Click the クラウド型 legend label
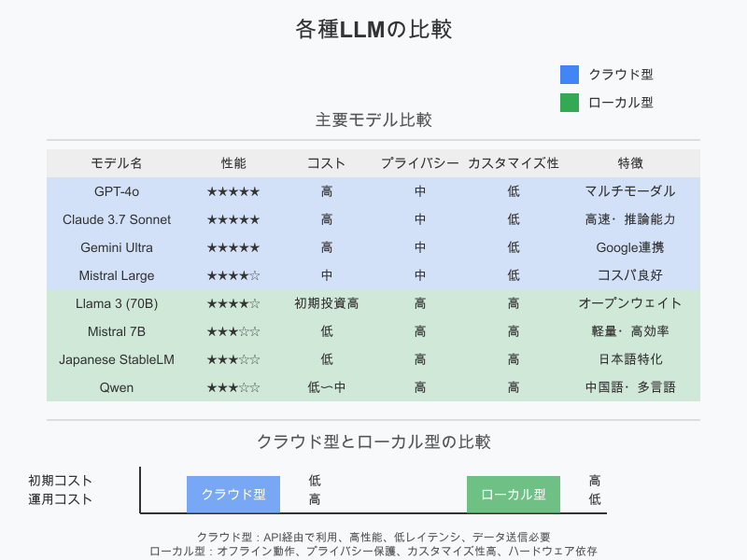Viewport: 747px width, 560px height. pos(621,75)
